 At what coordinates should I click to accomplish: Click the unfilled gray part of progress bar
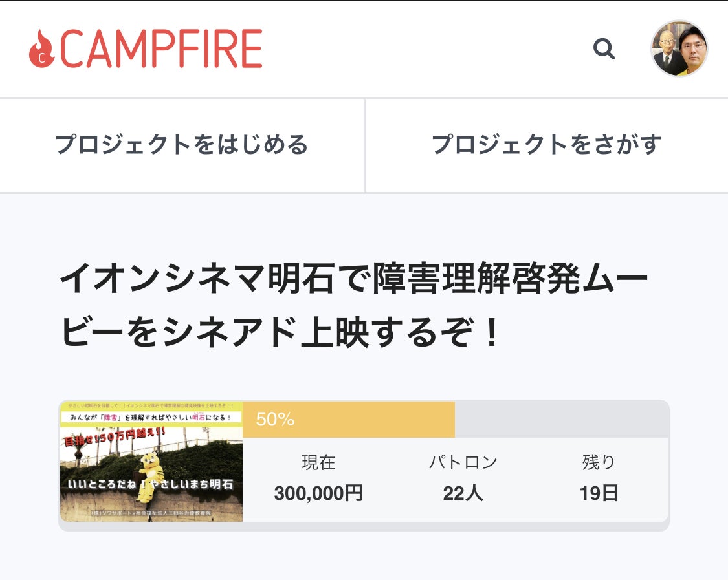[x=561, y=420]
